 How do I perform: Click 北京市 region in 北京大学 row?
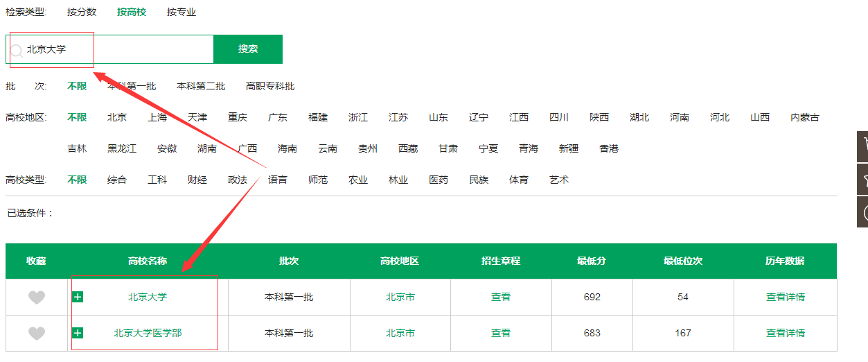click(x=400, y=297)
